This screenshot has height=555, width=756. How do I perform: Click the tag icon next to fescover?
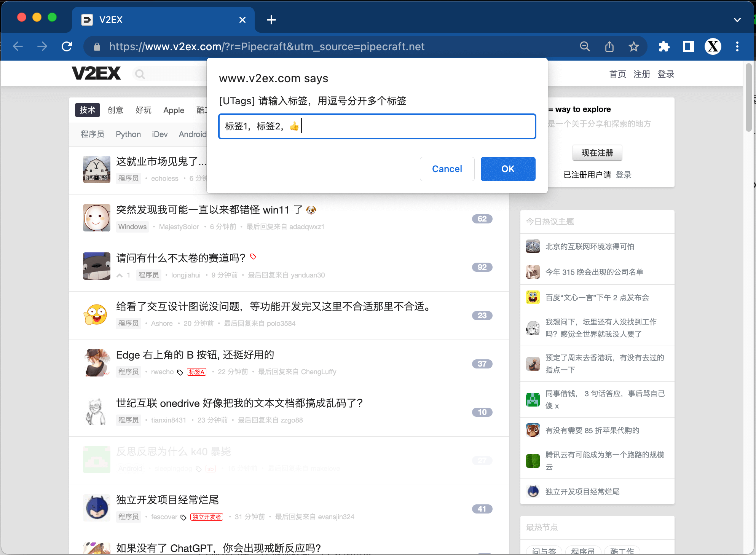point(183,517)
